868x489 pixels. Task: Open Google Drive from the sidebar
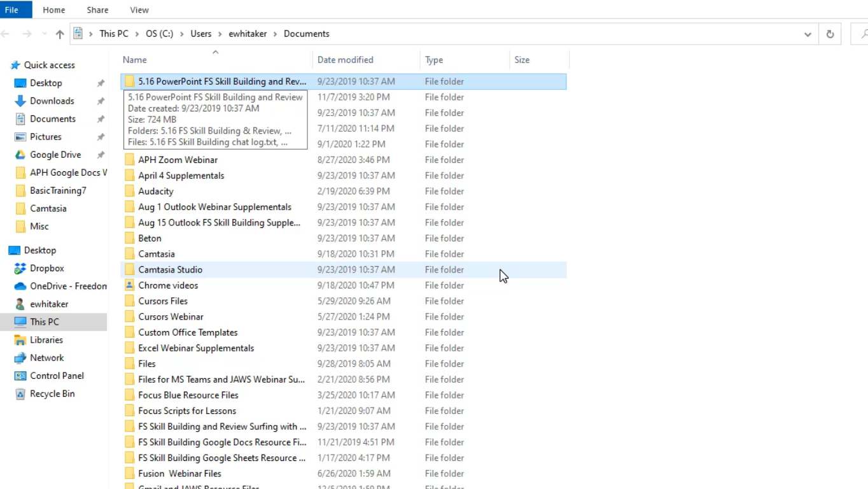tap(53, 154)
